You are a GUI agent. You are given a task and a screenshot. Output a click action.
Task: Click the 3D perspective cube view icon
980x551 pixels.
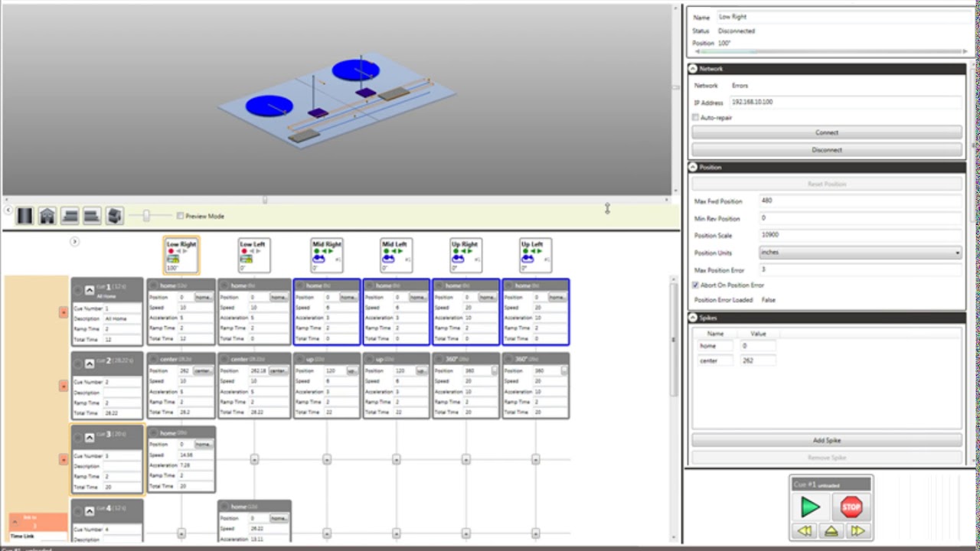coord(114,216)
